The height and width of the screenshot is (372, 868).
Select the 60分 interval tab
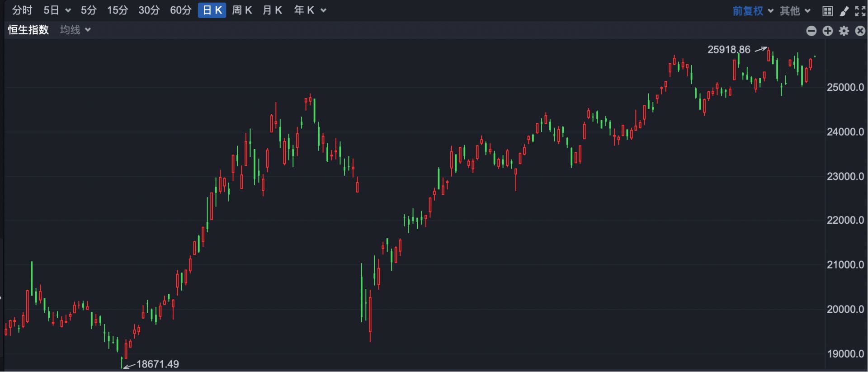[x=180, y=10]
